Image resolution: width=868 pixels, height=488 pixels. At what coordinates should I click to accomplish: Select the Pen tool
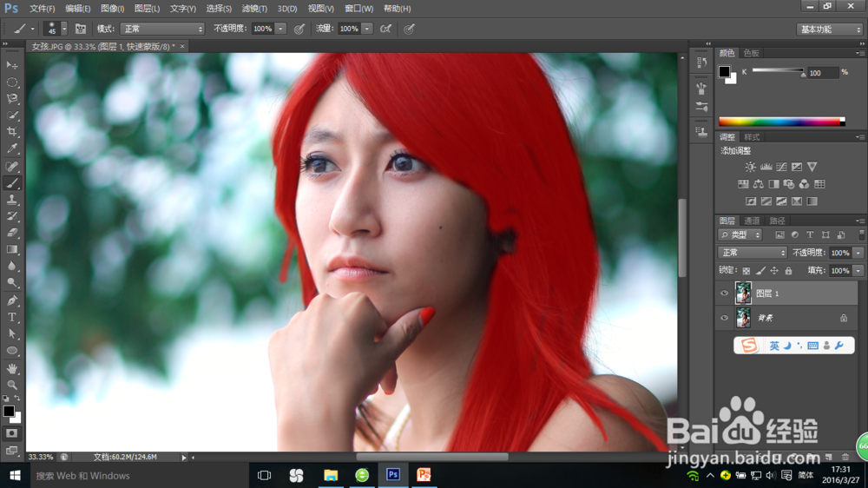click(12, 300)
